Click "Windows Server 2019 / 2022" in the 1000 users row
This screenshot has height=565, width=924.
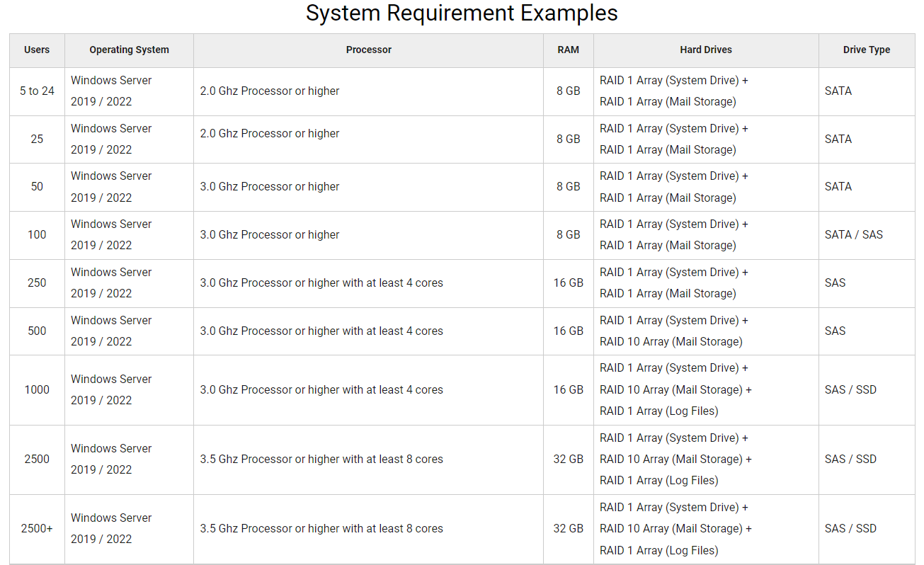[111, 390]
